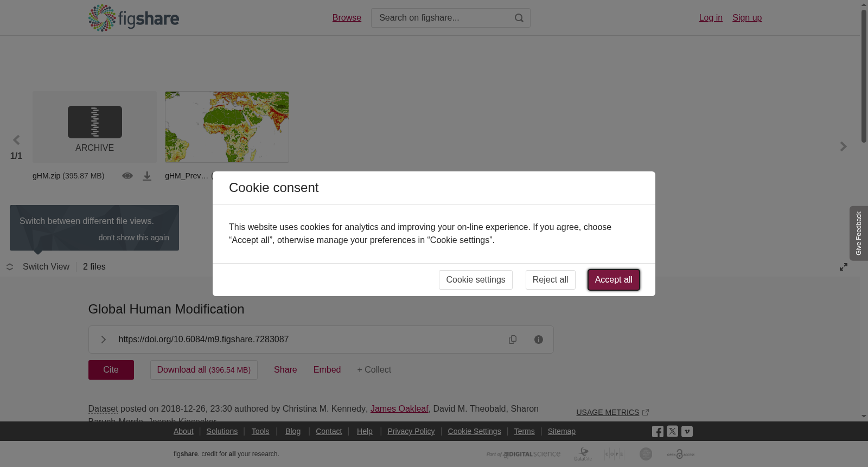Click the '2 files' count label
The image size is (868, 467).
(94, 267)
